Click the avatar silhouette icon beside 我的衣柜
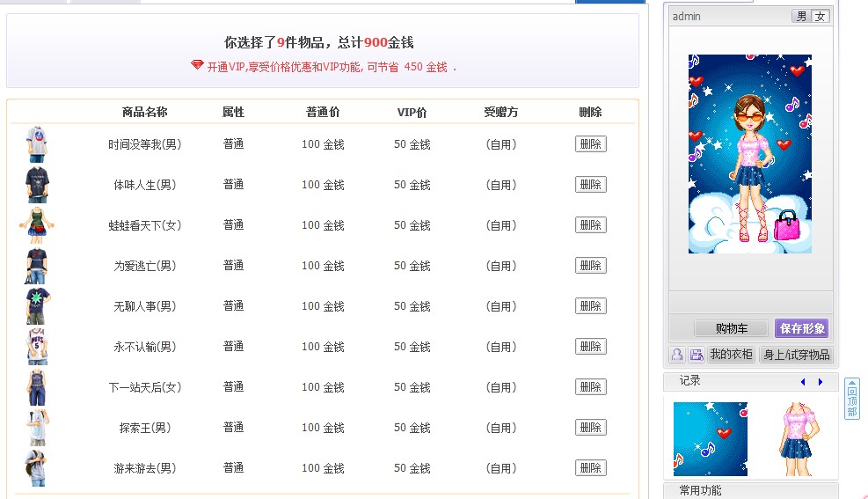 pos(677,355)
